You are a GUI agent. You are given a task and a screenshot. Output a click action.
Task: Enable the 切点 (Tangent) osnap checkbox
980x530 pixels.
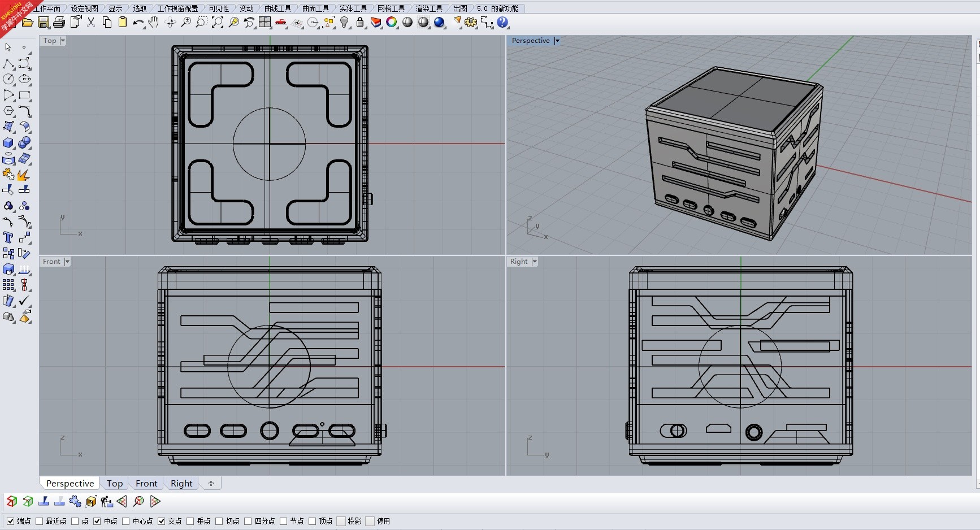click(219, 521)
